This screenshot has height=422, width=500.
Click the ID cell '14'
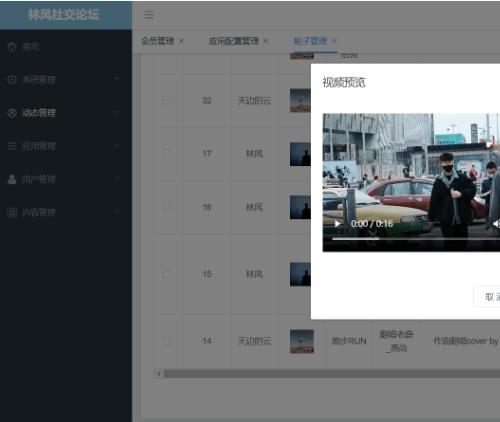[207, 341]
